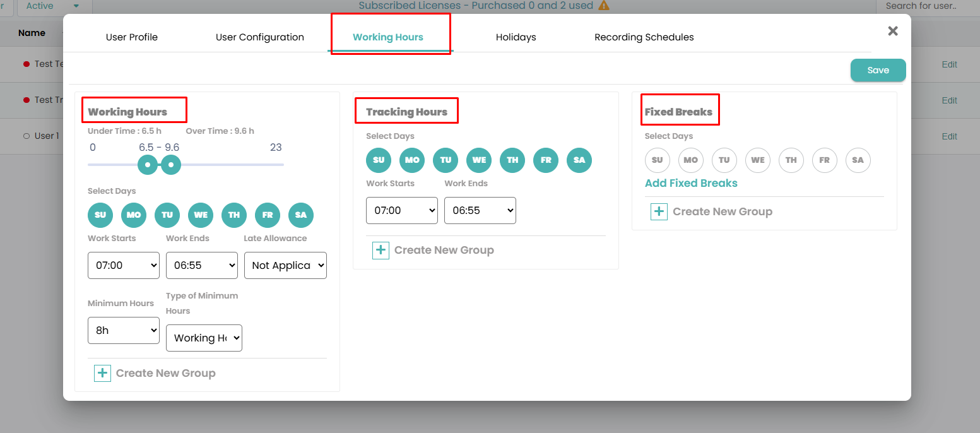
Task: Click Create New Group under Tracking Hours
Action: (x=444, y=251)
